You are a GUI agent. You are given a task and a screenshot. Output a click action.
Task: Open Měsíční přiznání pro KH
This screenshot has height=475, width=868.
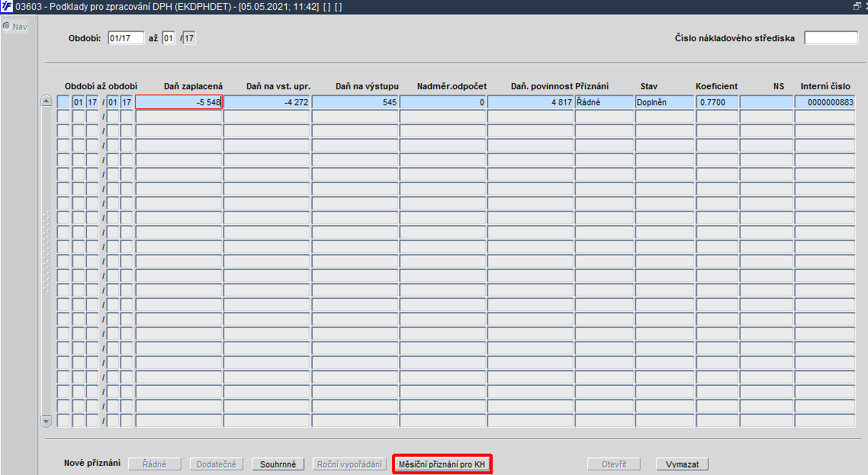click(442, 464)
